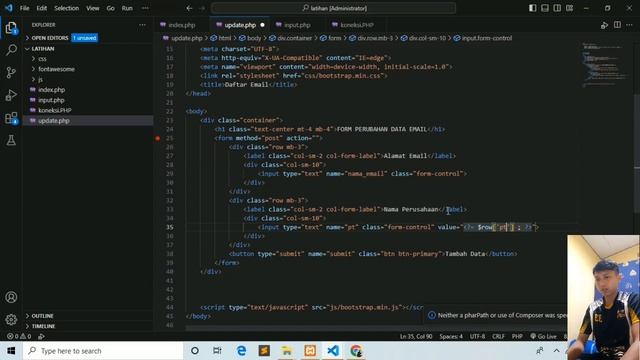Switch to the input.php editor tab
The image size is (640, 360).
(297, 25)
